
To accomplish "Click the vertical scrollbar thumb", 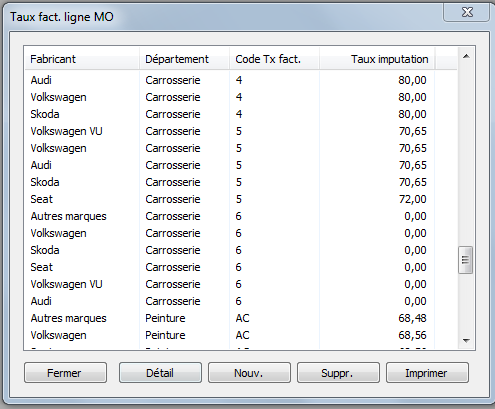I will (x=465, y=260).
